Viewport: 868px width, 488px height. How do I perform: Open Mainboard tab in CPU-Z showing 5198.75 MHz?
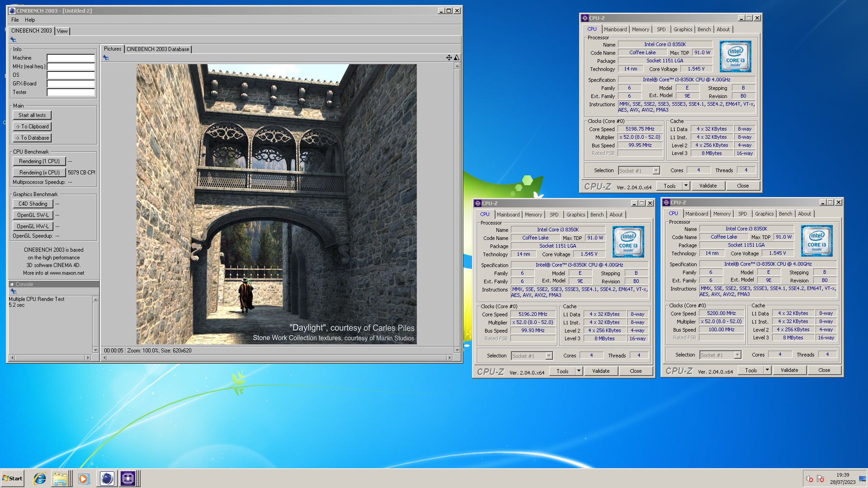[615, 29]
